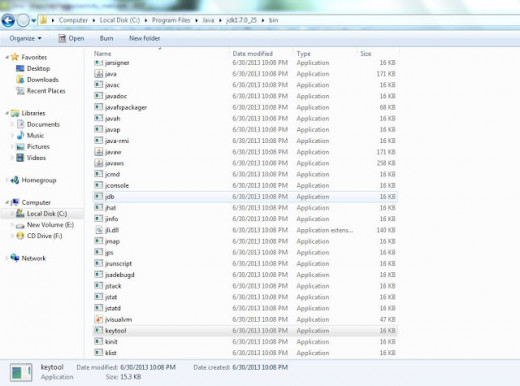520x386 pixels.
Task: Select Local Disk (C:) breadcrumb segment
Action: [120, 20]
